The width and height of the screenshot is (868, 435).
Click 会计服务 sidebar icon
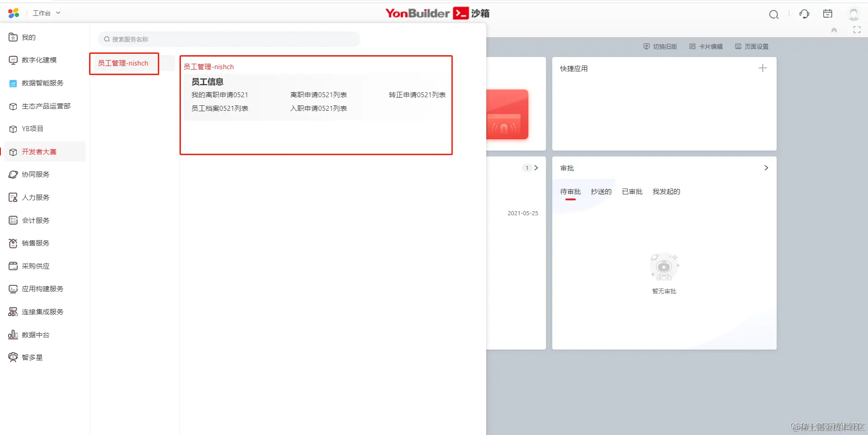click(x=13, y=221)
